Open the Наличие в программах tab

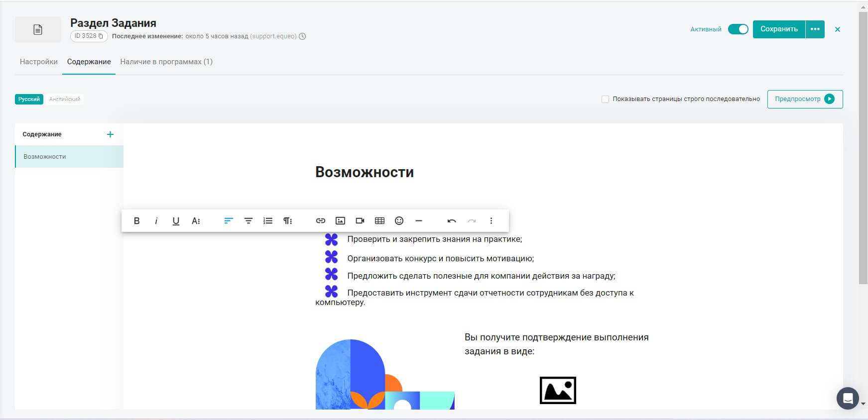(166, 62)
